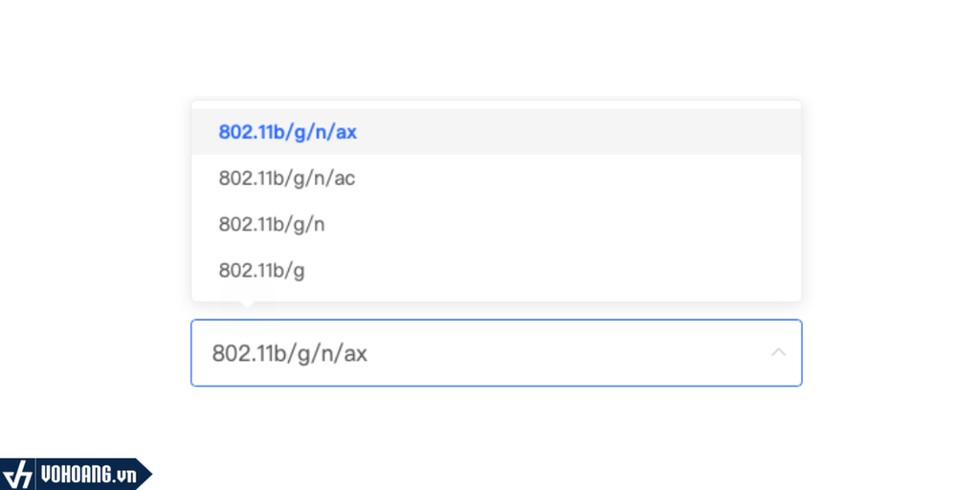Click the upward caret in the select box

[x=778, y=353]
